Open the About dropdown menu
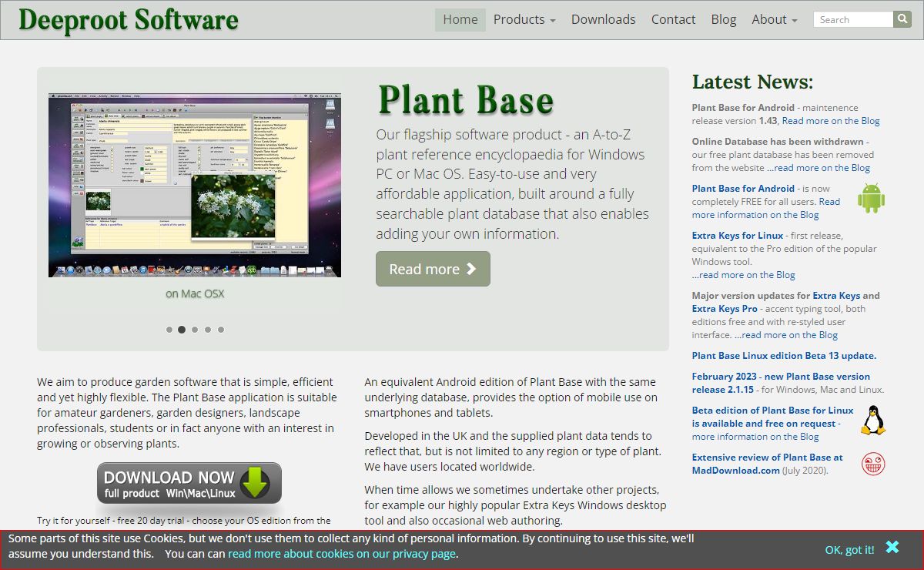Screen dimensions: 924x570 (775, 19)
